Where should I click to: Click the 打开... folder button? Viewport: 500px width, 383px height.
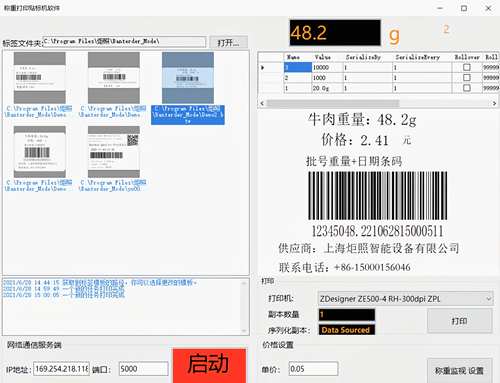pyautogui.click(x=228, y=42)
